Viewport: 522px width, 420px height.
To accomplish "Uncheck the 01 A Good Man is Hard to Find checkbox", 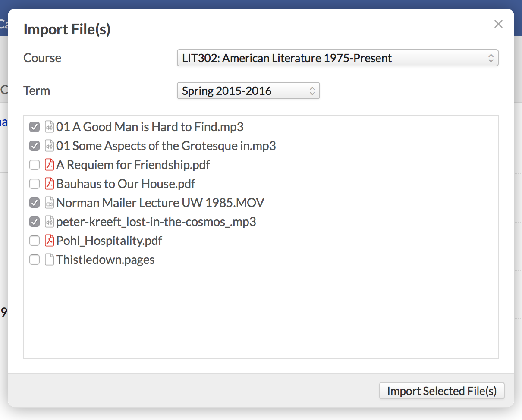I will click(35, 127).
